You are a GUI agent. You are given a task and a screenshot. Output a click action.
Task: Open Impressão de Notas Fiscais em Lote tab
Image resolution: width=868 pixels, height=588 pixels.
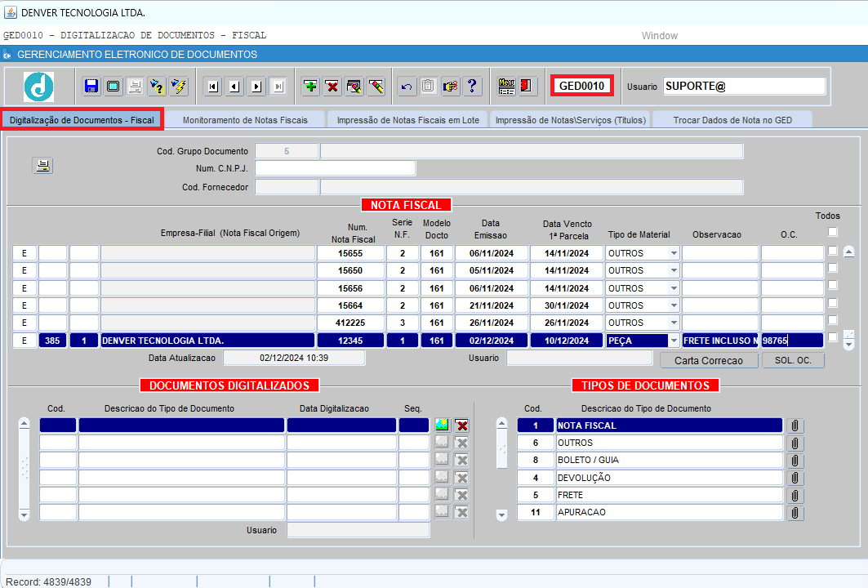point(408,120)
